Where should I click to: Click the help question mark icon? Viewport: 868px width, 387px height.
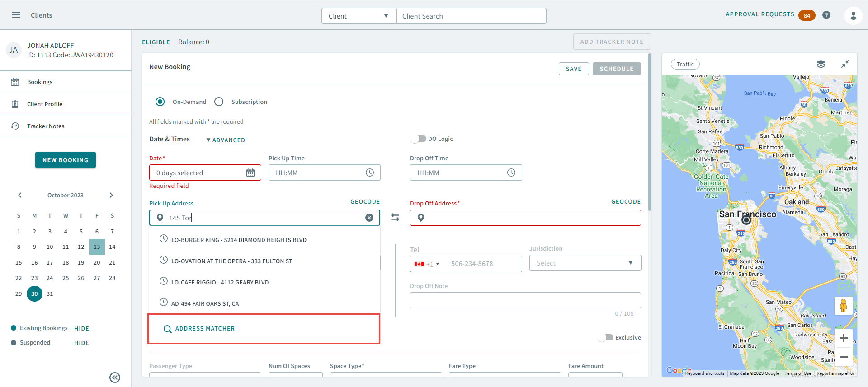[x=826, y=15]
